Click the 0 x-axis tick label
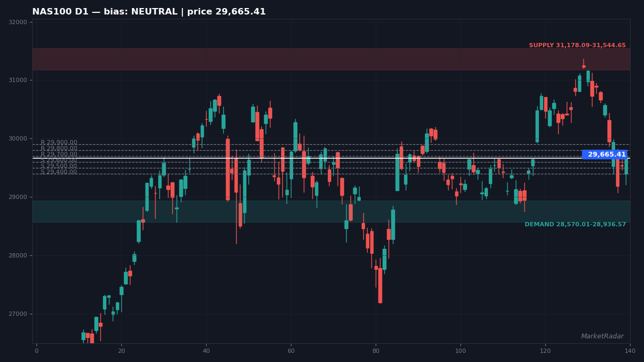This screenshot has width=644, height=362. click(x=36, y=351)
